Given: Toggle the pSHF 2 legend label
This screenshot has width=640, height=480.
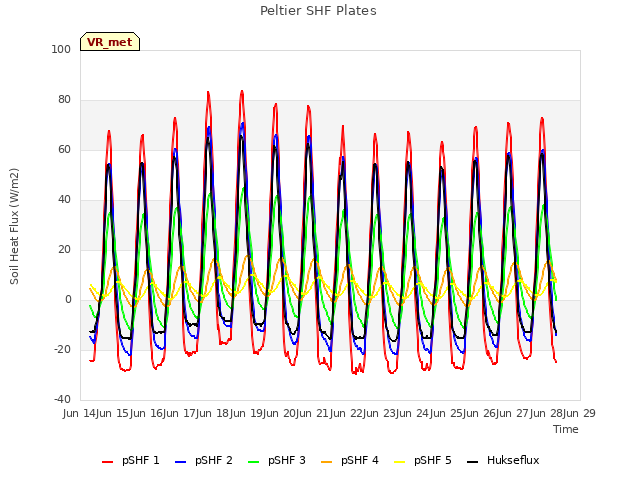Looking at the screenshot, I should tap(213, 460).
